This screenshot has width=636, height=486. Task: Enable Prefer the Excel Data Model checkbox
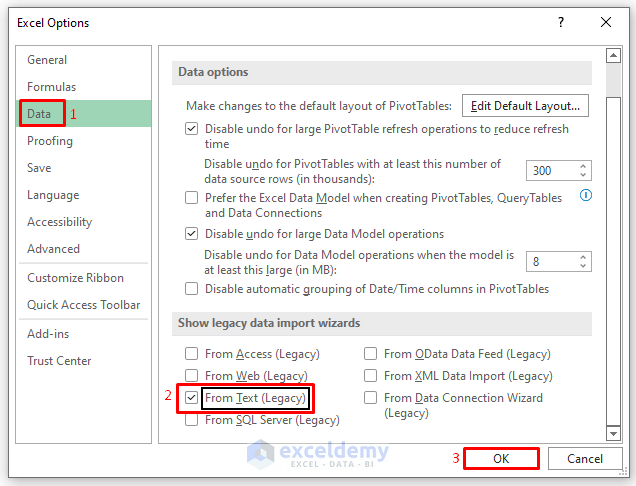pos(192,198)
